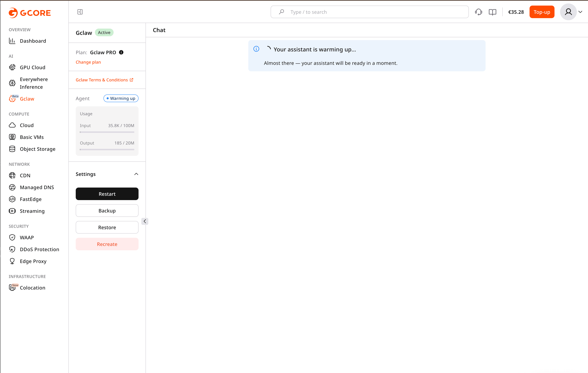The width and height of the screenshot is (588, 373).
Task: Click the Chat panel heading
Action: tap(159, 30)
